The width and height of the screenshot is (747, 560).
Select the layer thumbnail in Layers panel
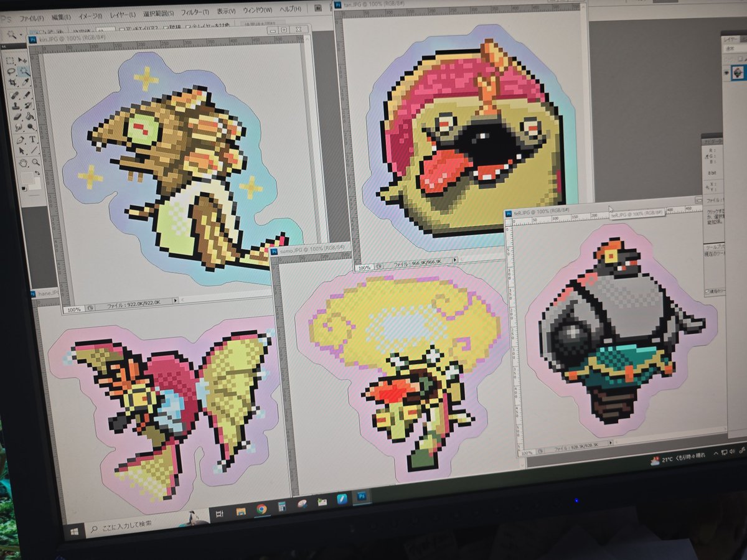(738, 73)
